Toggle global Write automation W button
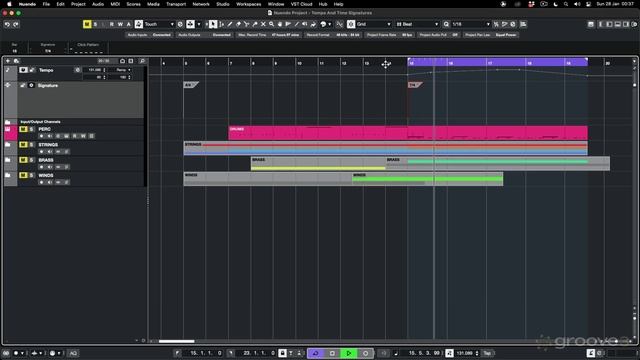640x360 pixels. 120,24
